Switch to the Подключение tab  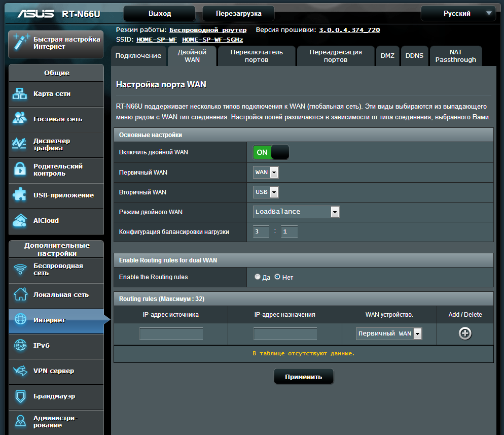point(138,56)
